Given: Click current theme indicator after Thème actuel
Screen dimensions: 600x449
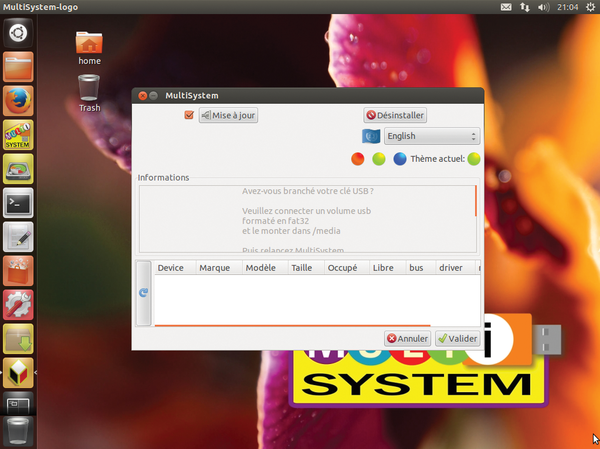Looking at the screenshot, I should 474,159.
